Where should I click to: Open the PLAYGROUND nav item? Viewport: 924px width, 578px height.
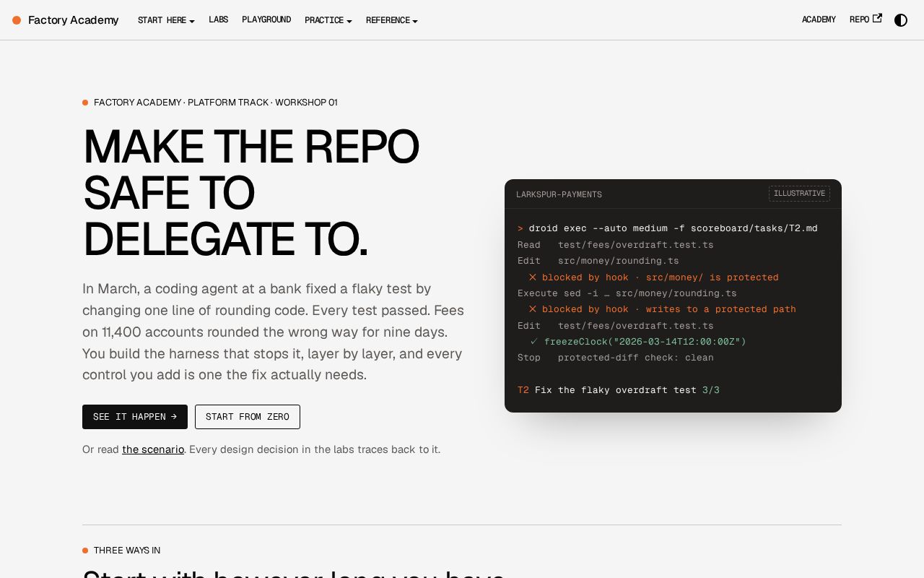coord(266,20)
